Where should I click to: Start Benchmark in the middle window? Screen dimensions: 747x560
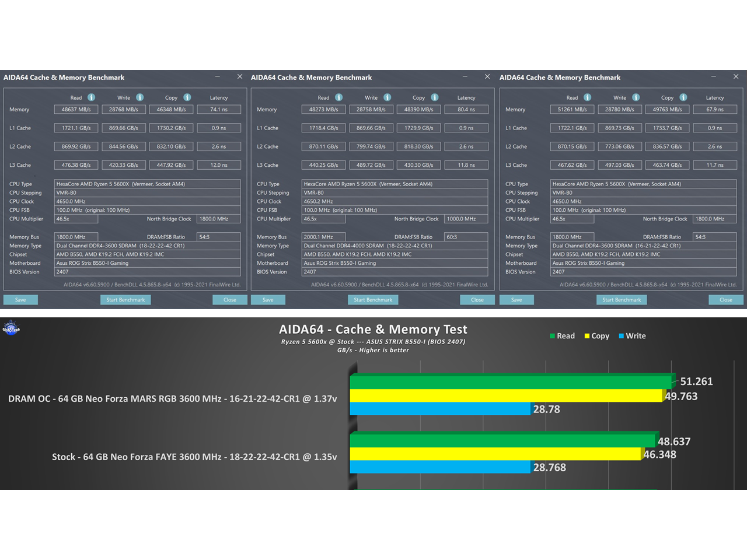(373, 300)
